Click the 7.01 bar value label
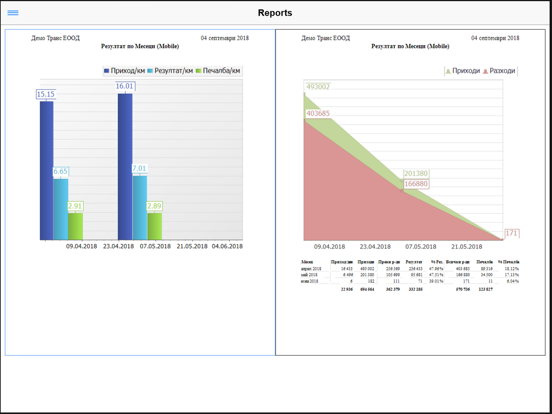Viewport: 552px width, 414px height. click(139, 168)
